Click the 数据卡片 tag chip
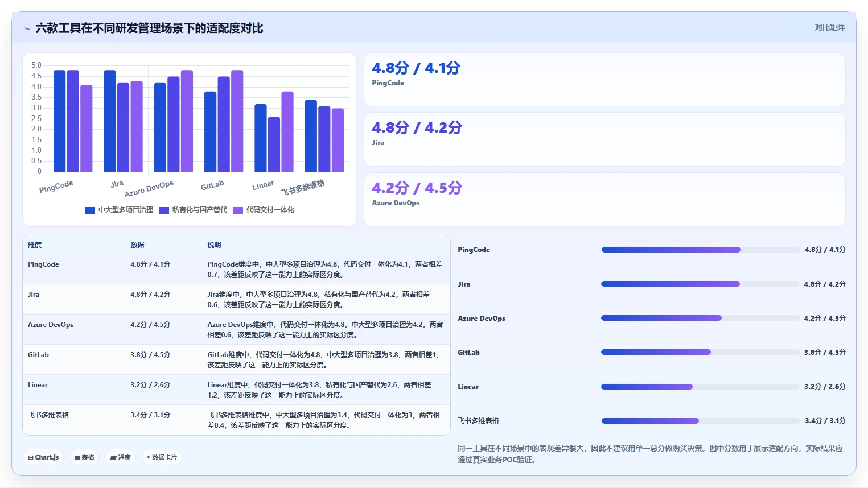 [x=162, y=457]
